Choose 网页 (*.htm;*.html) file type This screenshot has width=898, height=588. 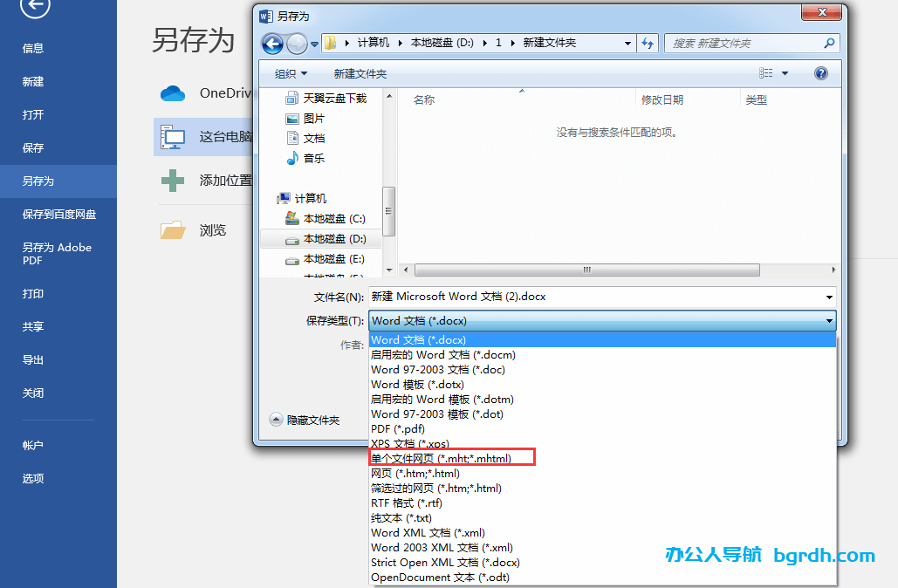click(415, 474)
